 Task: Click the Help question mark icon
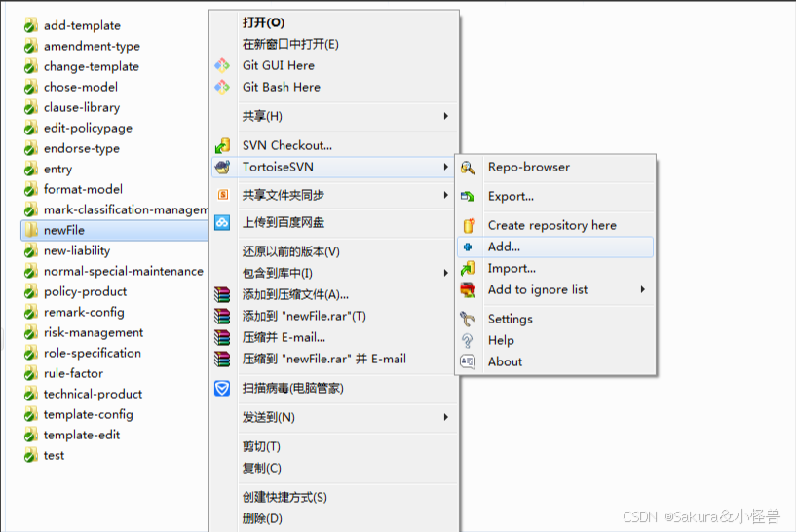(x=469, y=340)
